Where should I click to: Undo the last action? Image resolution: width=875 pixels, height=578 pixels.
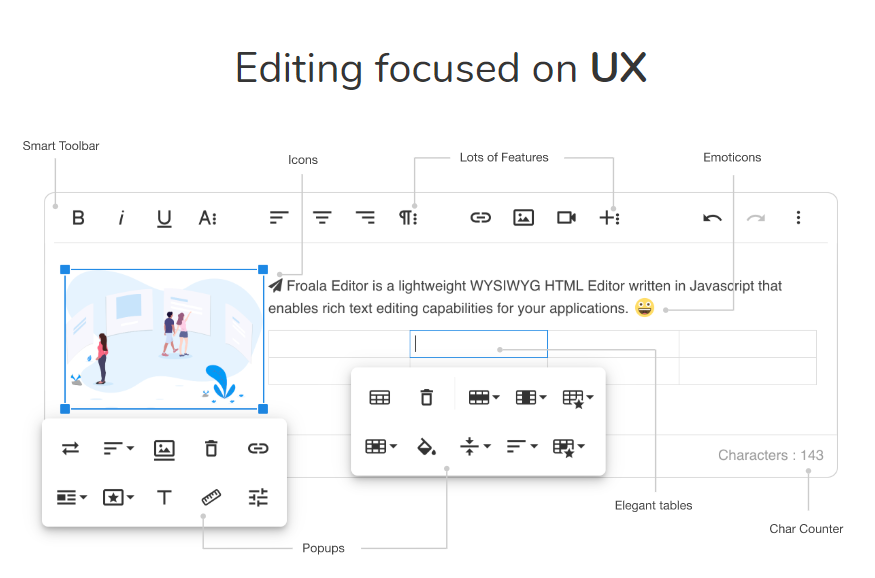click(712, 218)
